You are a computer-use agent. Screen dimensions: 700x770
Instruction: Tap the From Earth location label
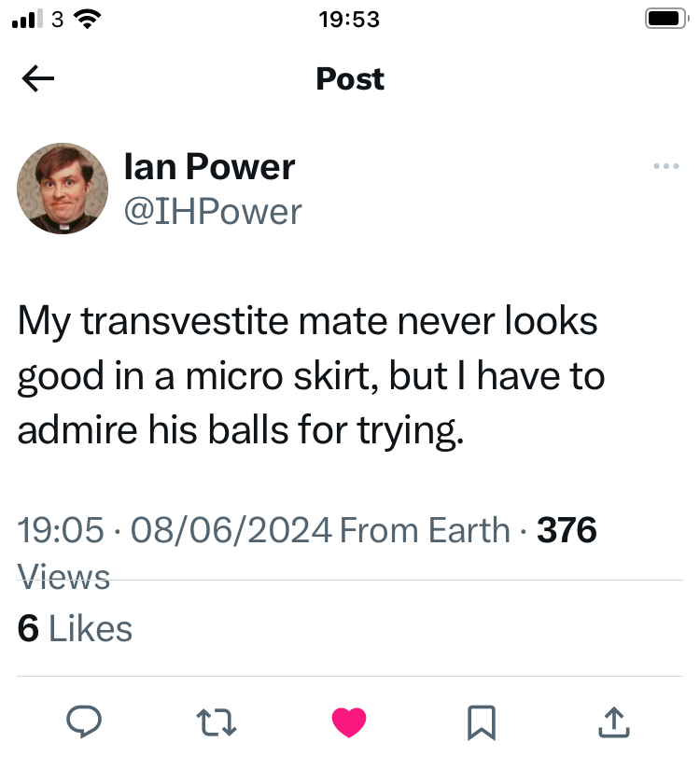(x=425, y=531)
